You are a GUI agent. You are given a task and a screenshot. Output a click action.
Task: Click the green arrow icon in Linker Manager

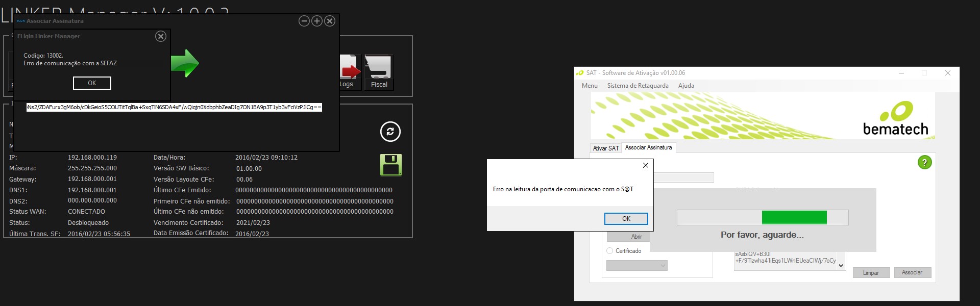click(184, 63)
